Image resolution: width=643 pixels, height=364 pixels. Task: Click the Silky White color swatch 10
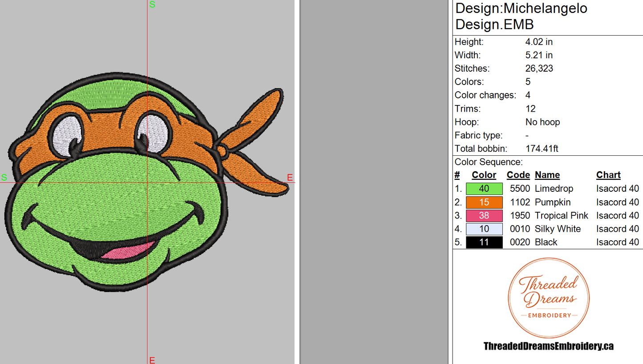484,229
